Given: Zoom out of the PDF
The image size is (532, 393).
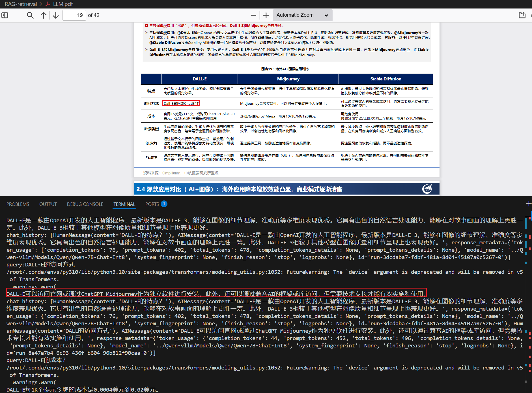Looking at the screenshot, I should pos(254,15).
